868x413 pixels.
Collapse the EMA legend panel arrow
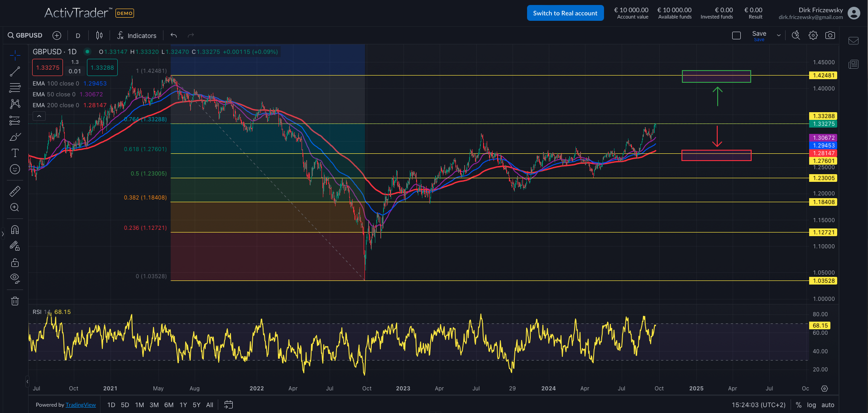(39, 116)
